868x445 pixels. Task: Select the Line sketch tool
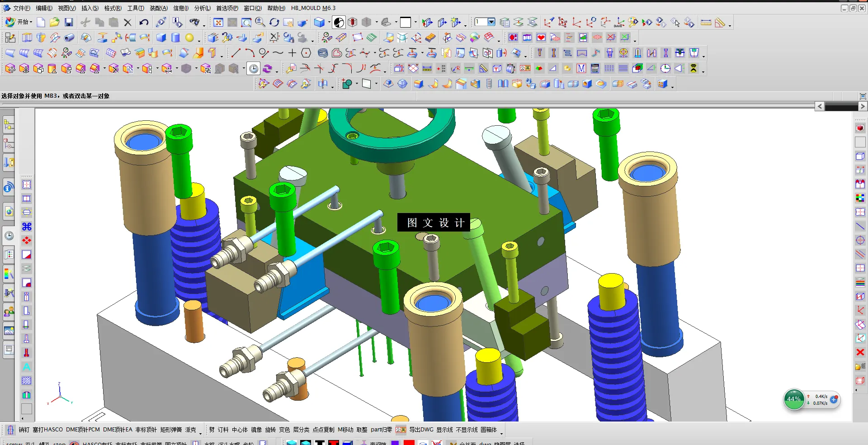pos(236,53)
